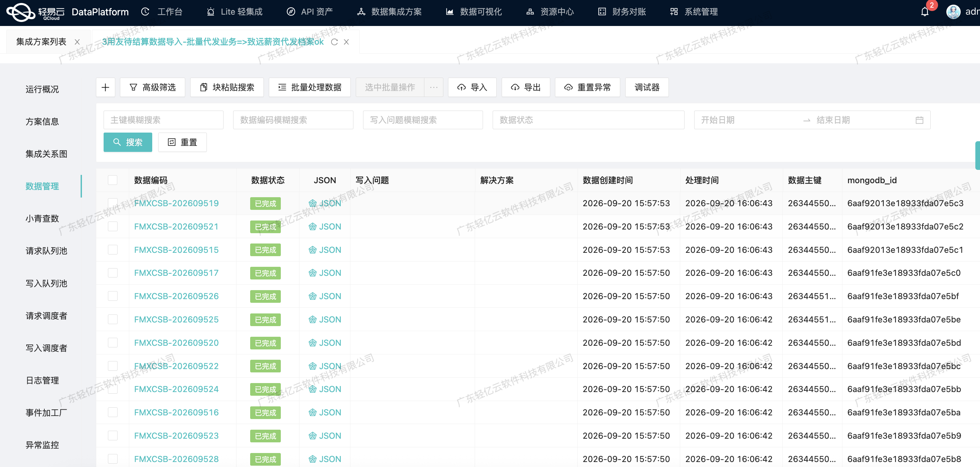Viewport: 980px width, 467px height.
Task: Close the 3用友待结算数据导入 tab
Action: (x=346, y=42)
